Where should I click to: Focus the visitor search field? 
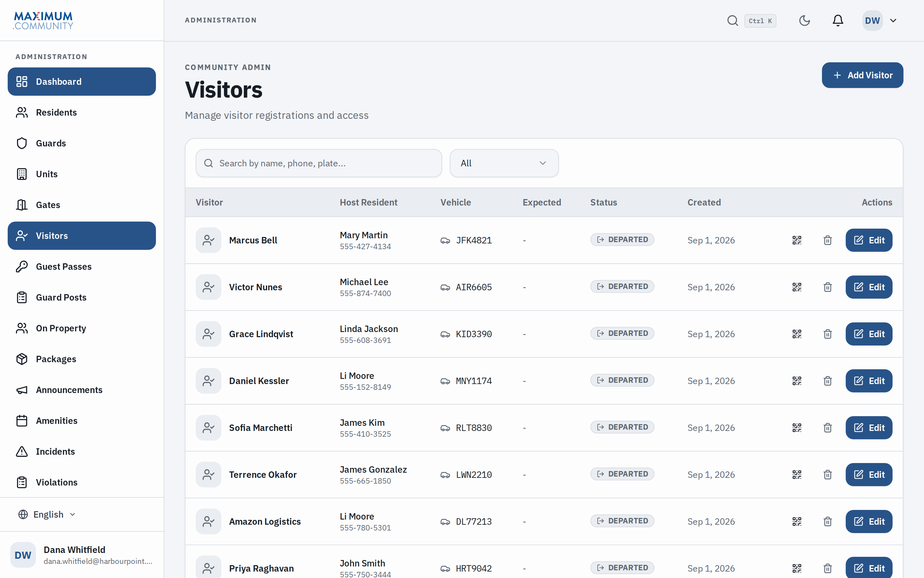point(319,163)
